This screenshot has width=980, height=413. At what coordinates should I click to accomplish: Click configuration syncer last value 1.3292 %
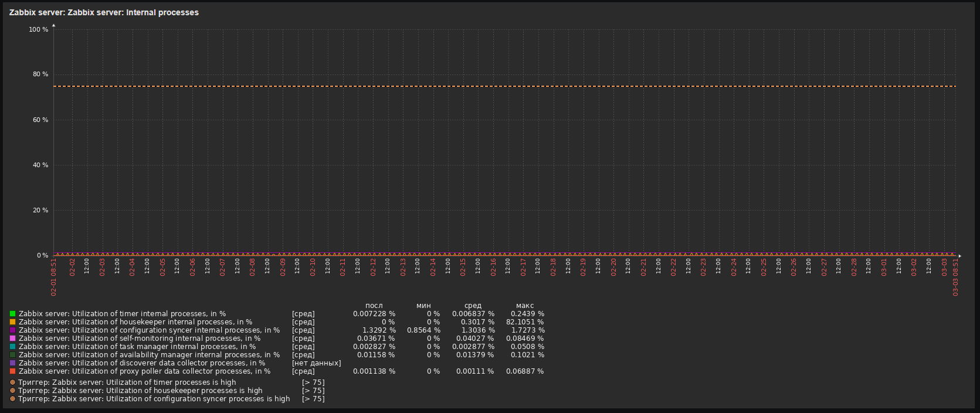379,330
